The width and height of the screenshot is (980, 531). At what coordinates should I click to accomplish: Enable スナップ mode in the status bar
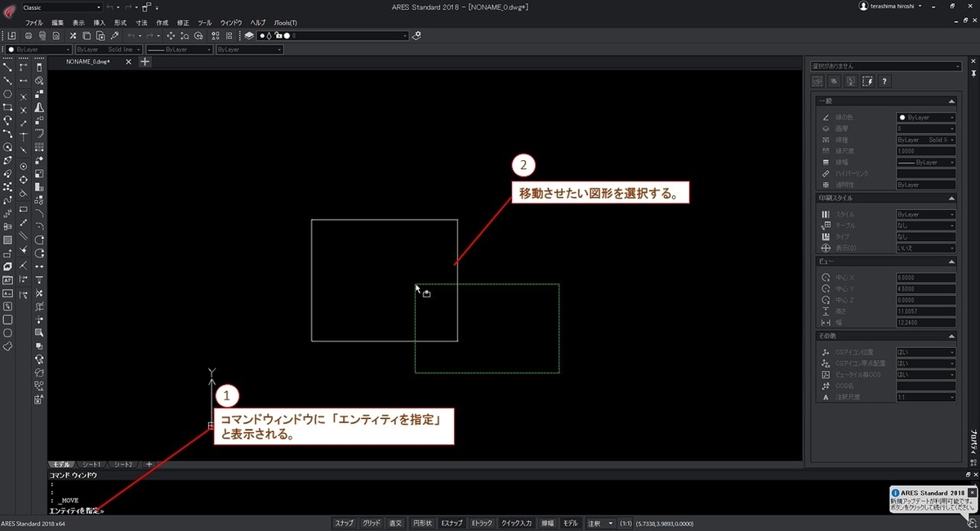coord(345,523)
